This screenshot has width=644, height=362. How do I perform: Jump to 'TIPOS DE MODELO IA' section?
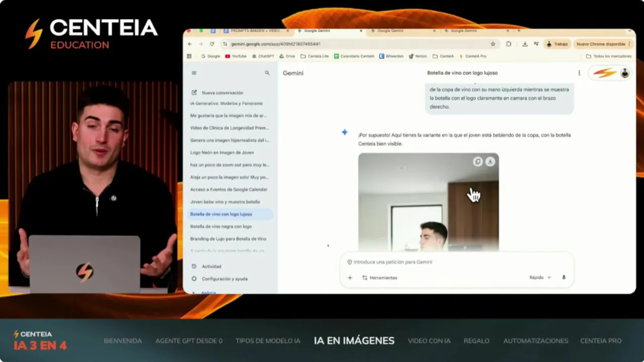coord(268,341)
